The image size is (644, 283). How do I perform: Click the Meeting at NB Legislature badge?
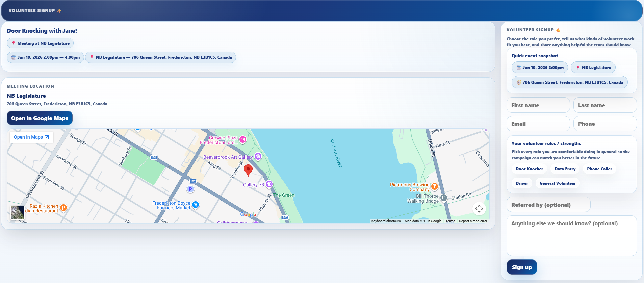tap(40, 43)
